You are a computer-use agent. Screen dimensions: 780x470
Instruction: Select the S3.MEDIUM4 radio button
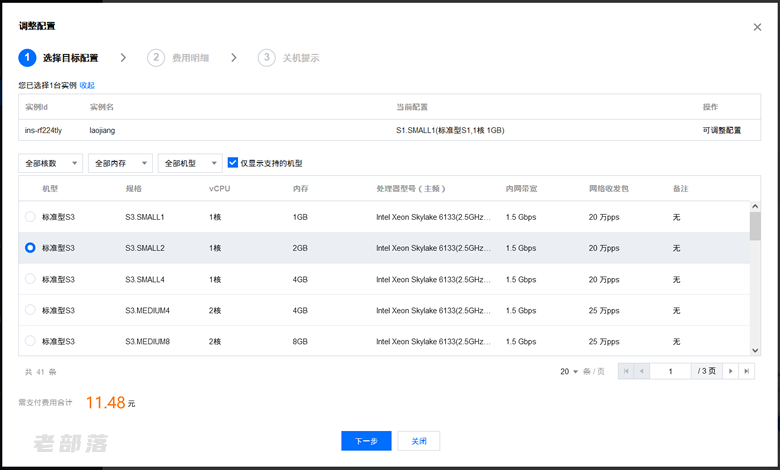[x=30, y=310]
